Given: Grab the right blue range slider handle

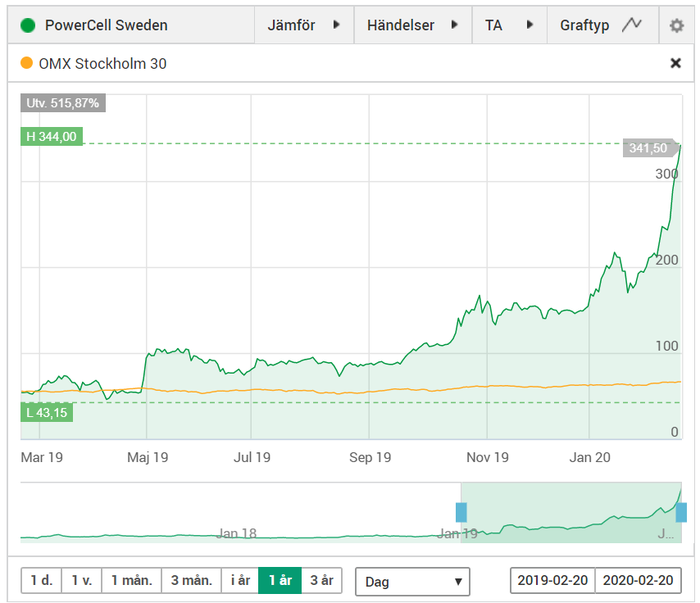Looking at the screenshot, I should pos(681,512).
